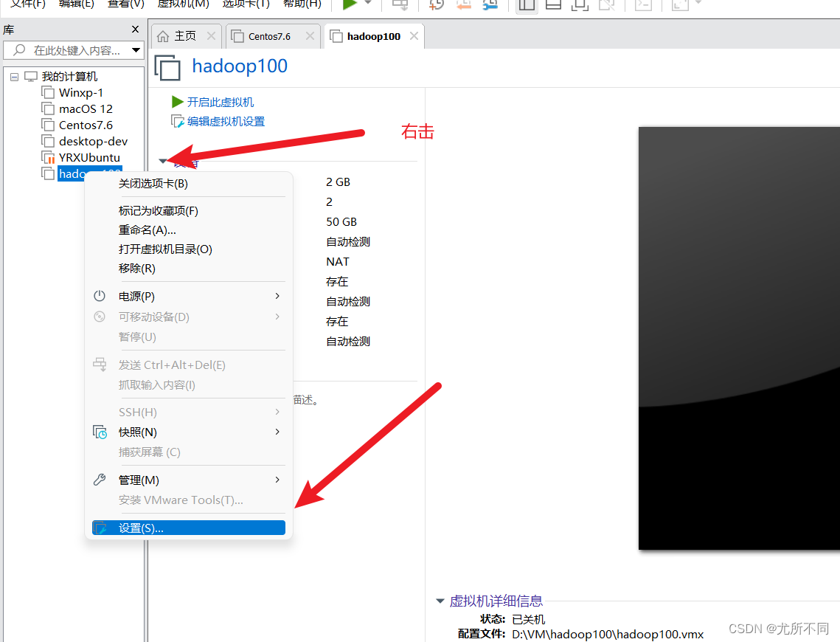Click the icon beside 发送 Ctrl+Alt+Del(E)
The height and width of the screenshot is (642, 840).
(100, 365)
